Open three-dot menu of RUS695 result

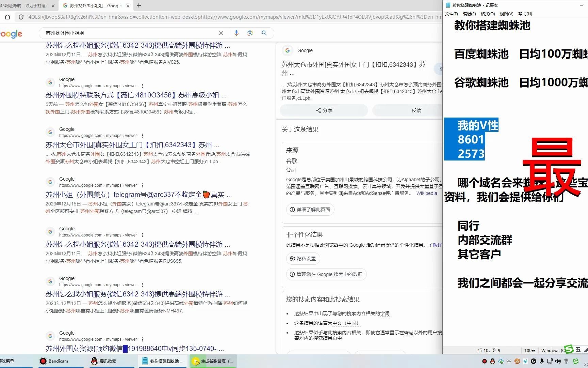tap(143, 235)
